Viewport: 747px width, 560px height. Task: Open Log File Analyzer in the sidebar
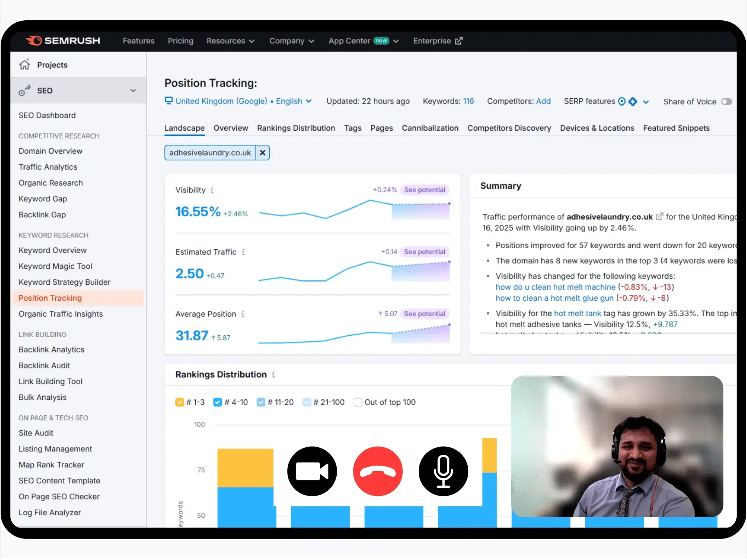click(49, 513)
